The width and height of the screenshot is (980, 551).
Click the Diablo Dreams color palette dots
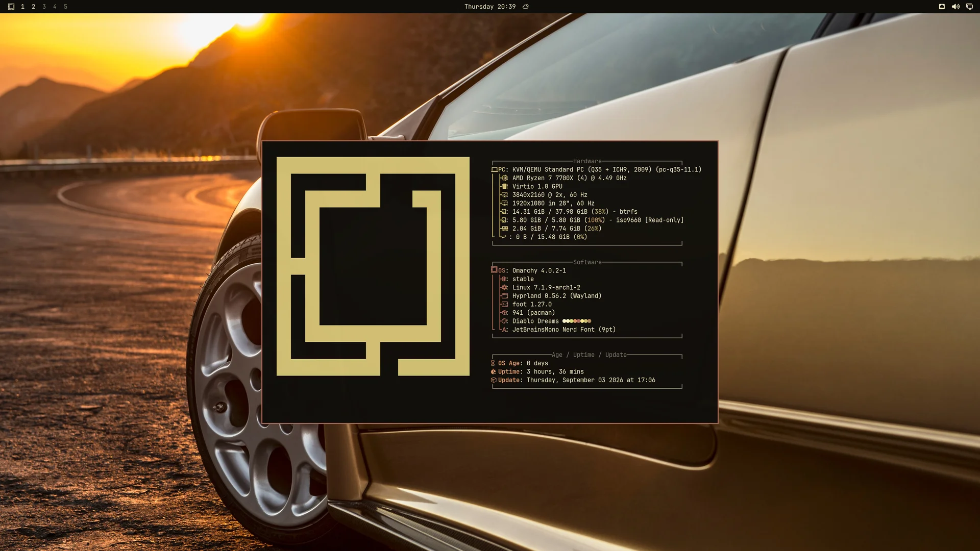pyautogui.click(x=577, y=321)
